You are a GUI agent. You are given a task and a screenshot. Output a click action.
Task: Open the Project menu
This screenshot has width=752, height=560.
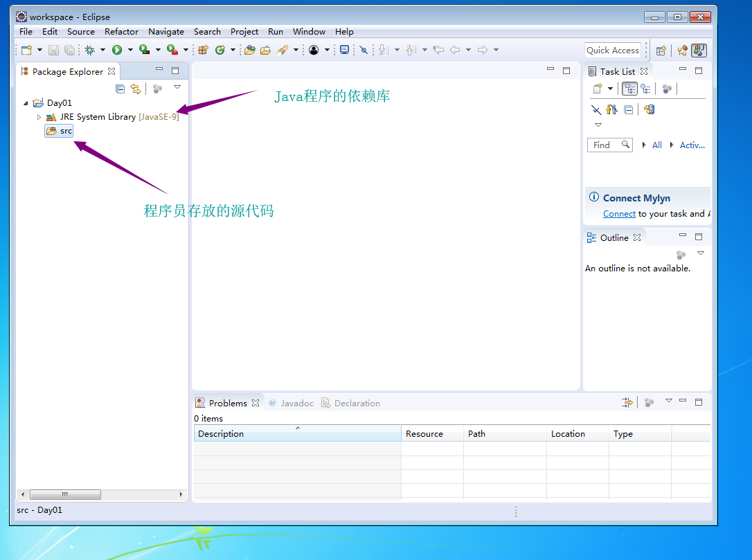pyautogui.click(x=244, y=32)
